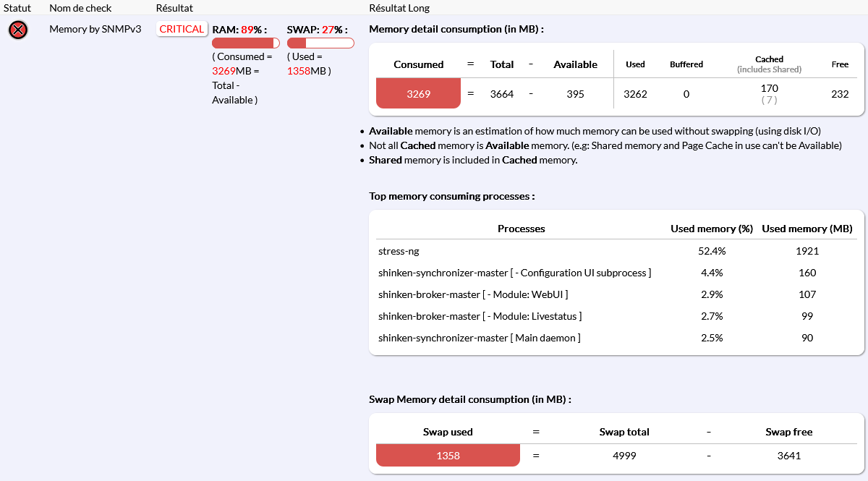
Task: Click the red Consumed 3269 cell
Action: [x=418, y=94]
